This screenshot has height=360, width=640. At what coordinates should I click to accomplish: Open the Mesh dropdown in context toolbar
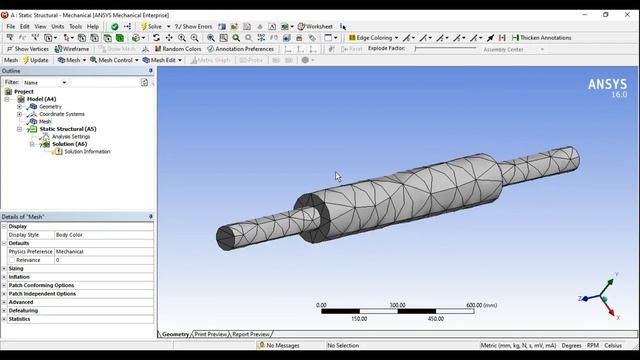[x=72, y=60]
